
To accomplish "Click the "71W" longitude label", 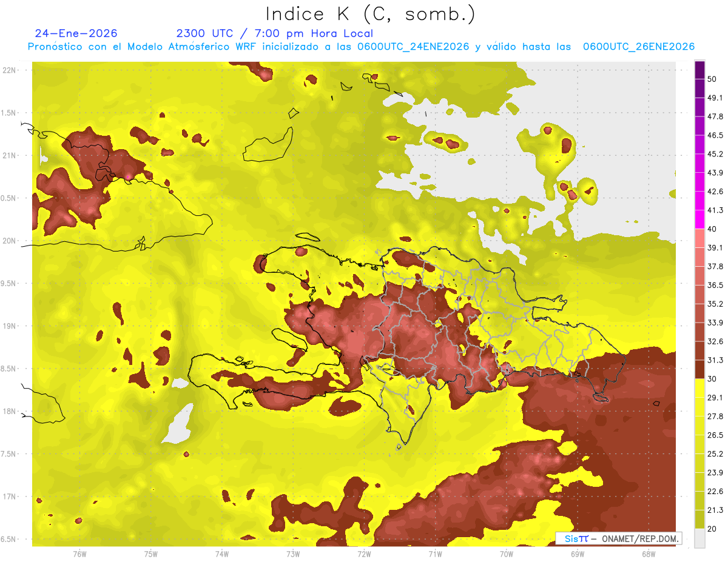I will (435, 554).
